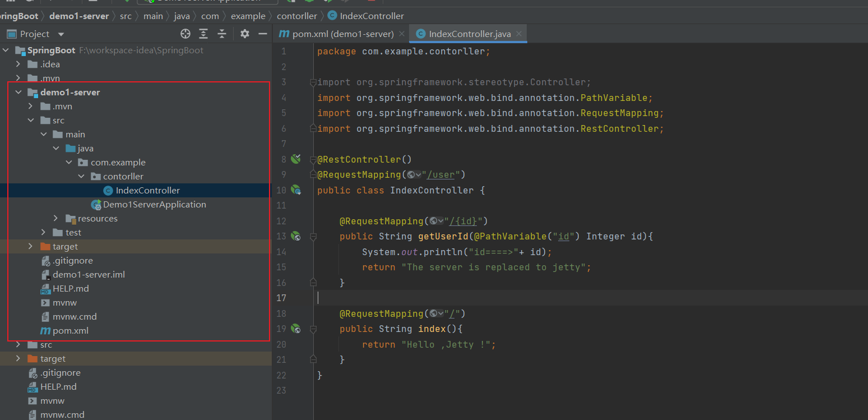Click the Select Opened File locate icon

(185, 34)
